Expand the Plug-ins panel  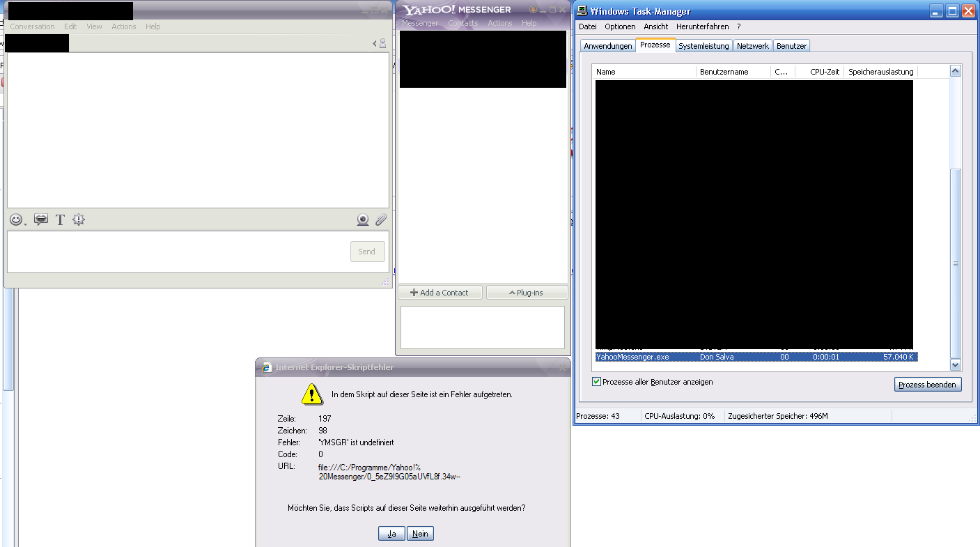pyautogui.click(x=527, y=293)
